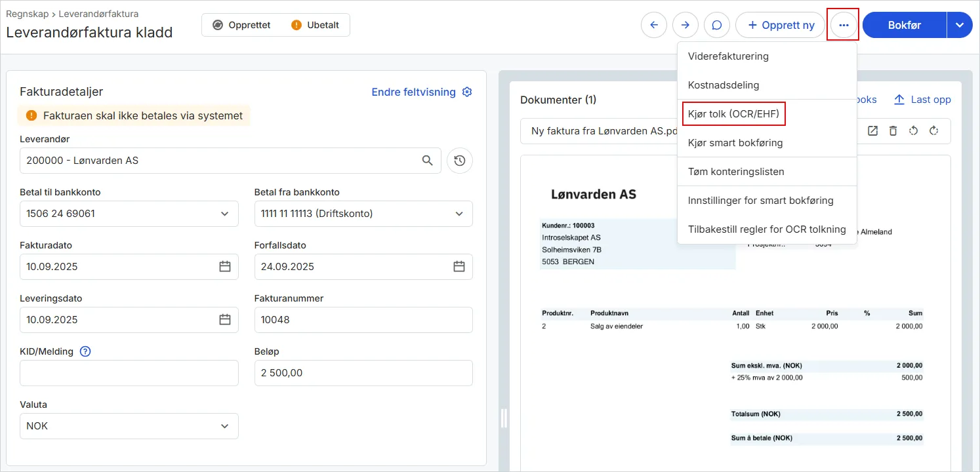Click the Fakturadato date field
Image resolution: width=980 pixels, height=472 pixels.
click(x=129, y=267)
